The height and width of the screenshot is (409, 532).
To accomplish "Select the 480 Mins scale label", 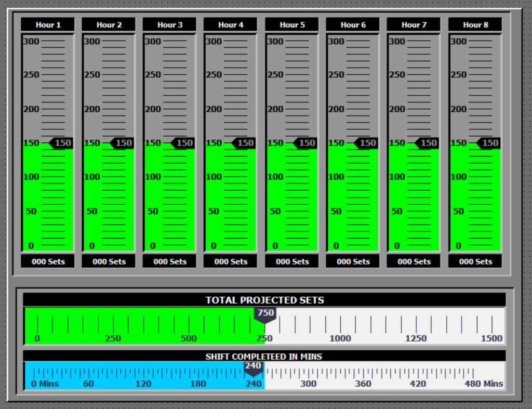I will pos(484,384).
